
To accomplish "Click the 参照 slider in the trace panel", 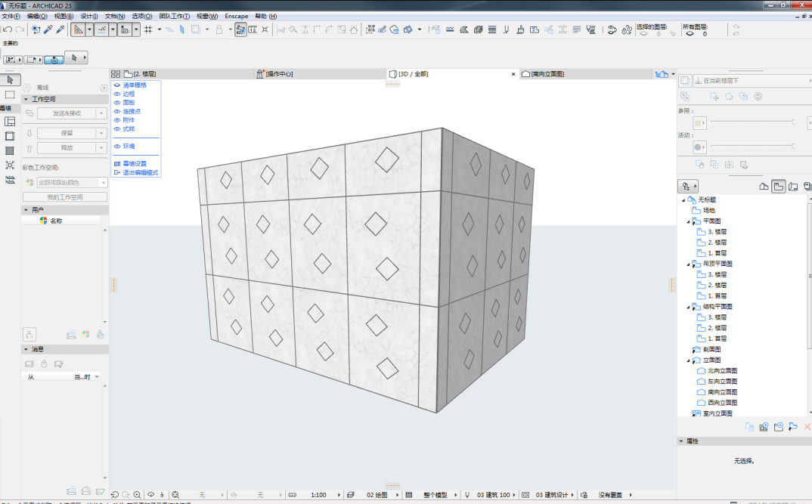I will [x=752, y=122].
